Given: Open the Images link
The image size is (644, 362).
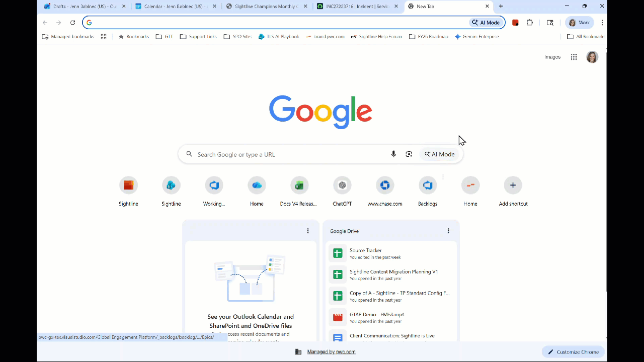Looking at the screenshot, I should coord(552,57).
